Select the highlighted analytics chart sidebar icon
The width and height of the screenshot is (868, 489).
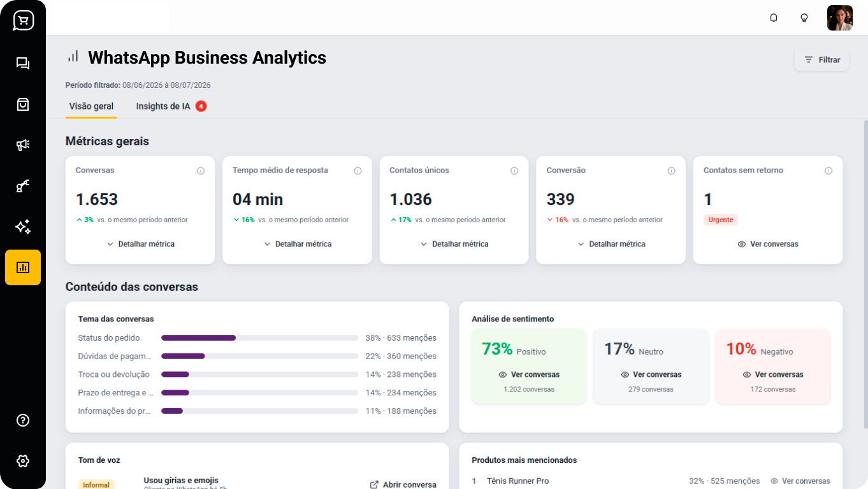point(23,267)
